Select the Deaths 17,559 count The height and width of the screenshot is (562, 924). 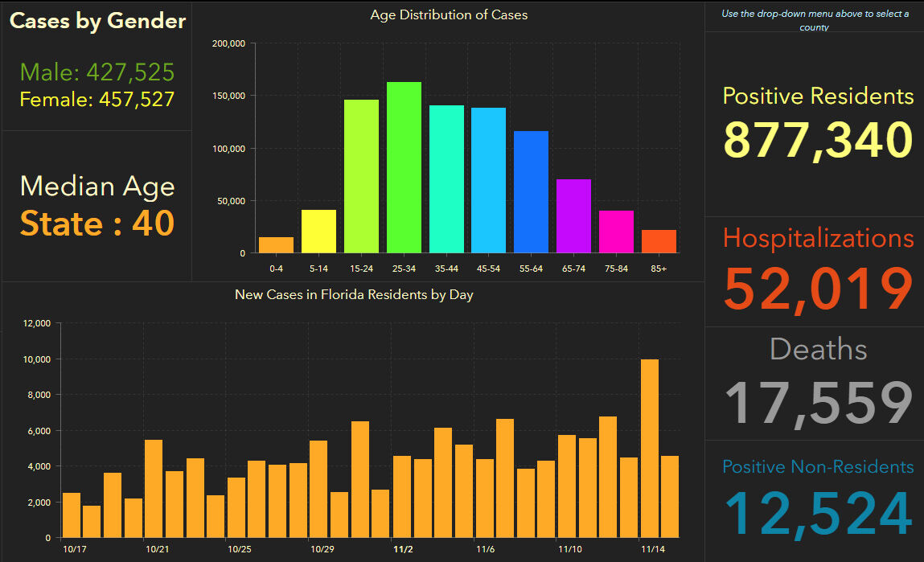click(x=818, y=403)
